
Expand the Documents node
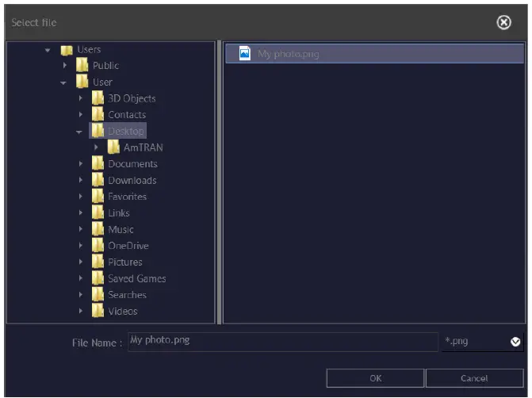tap(80, 163)
